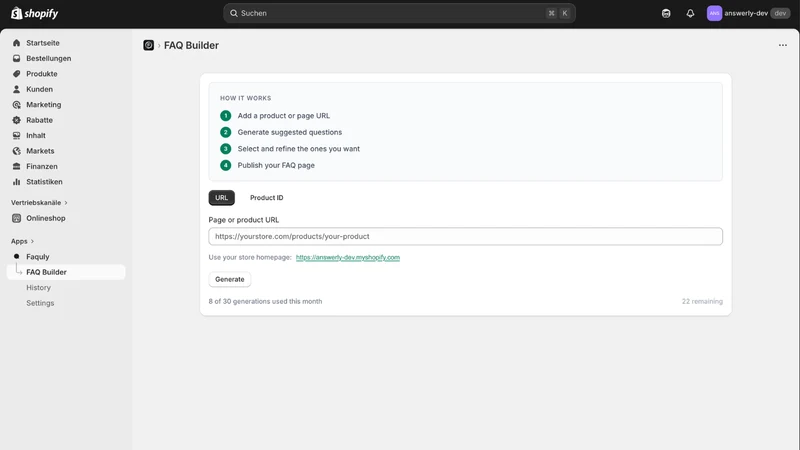The height and width of the screenshot is (450, 800).
Task: Click 'Generate suggested questions' step
Action: pyautogui.click(x=290, y=132)
